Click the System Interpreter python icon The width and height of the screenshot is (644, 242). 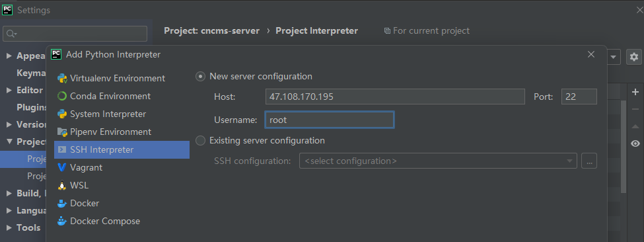click(x=62, y=114)
